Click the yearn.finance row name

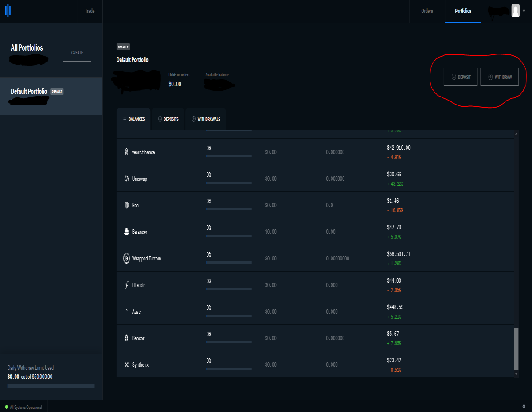point(143,152)
